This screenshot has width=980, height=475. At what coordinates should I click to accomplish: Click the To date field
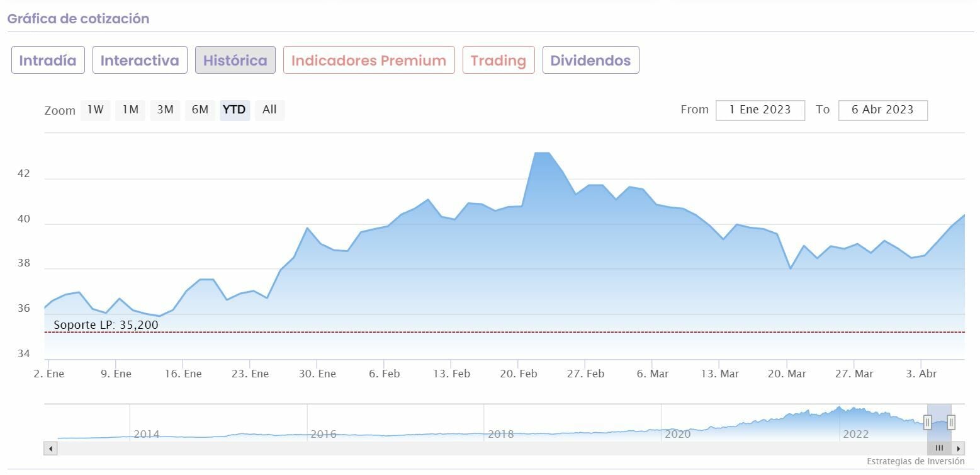pos(882,110)
